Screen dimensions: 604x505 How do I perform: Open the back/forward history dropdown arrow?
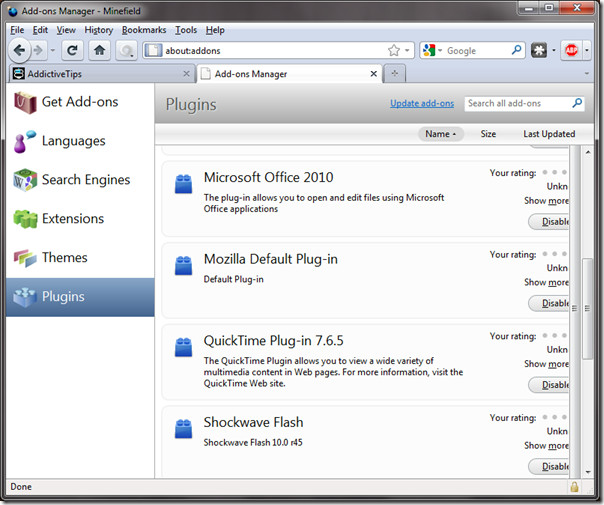tap(53, 50)
